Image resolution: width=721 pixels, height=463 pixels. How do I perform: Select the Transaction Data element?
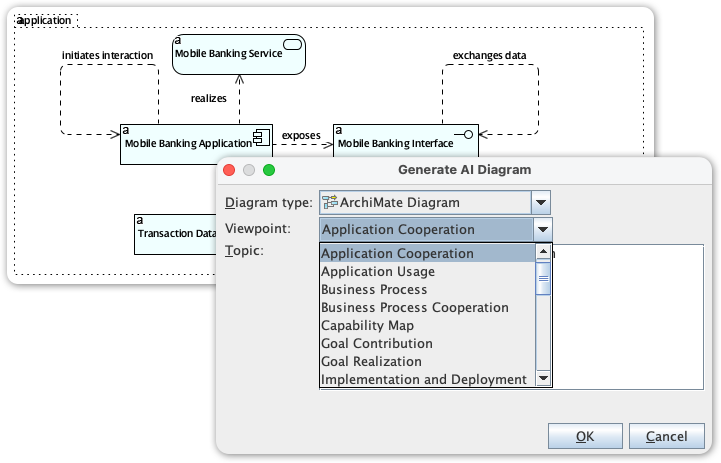click(175, 232)
